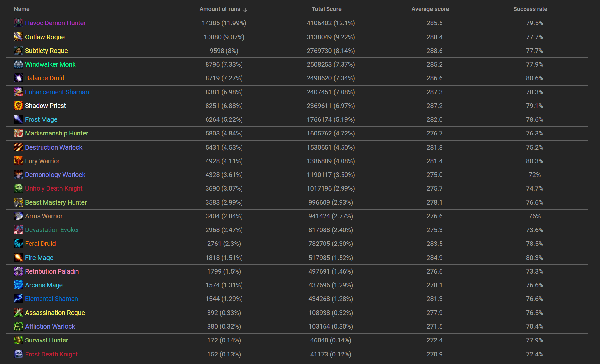
Task: Click the Affliction Warlock spec icon
Action: tap(18, 326)
